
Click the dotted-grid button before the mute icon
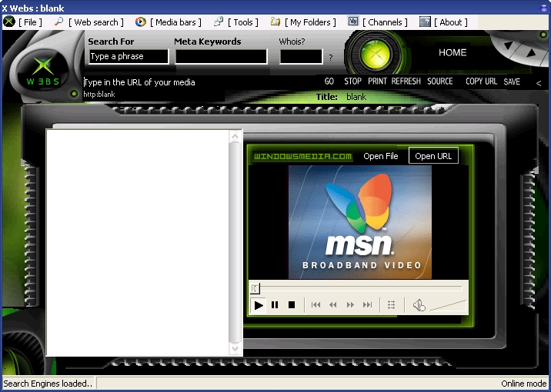(391, 305)
